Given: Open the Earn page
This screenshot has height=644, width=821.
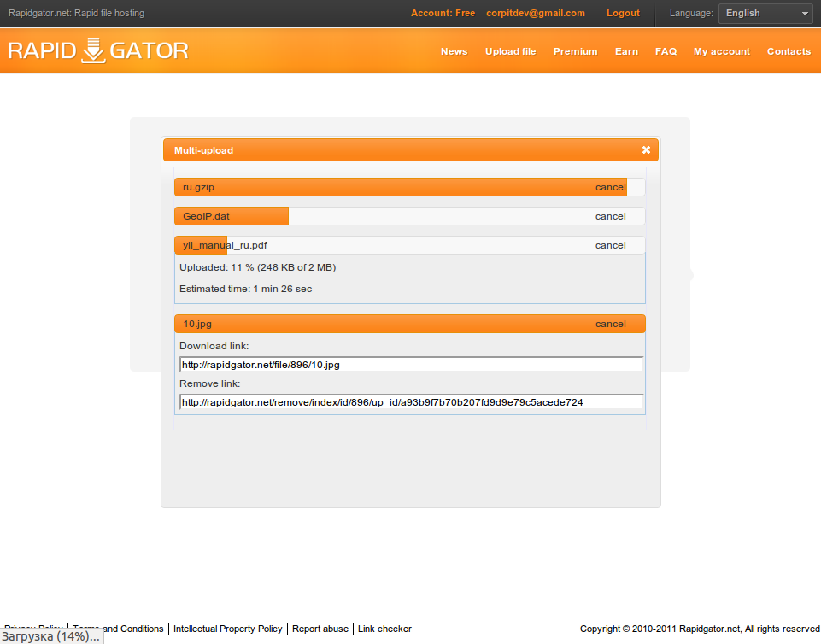Looking at the screenshot, I should (x=626, y=51).
